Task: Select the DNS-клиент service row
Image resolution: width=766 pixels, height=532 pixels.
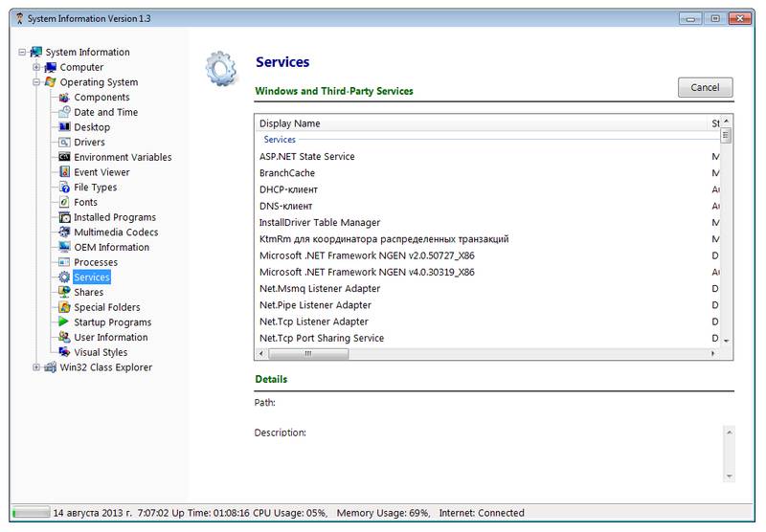Action: [487, 207]
